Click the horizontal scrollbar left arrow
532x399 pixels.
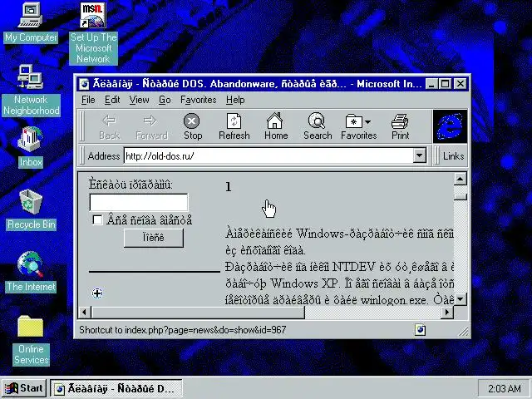click(85, 312)
